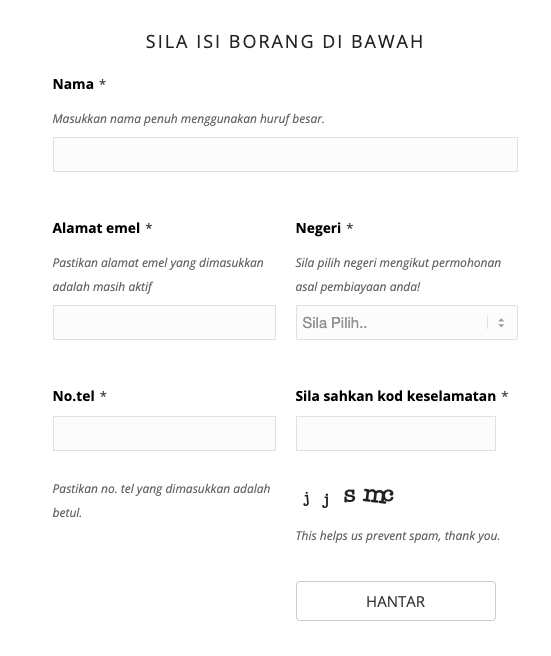Click the 'jjsmc' captcha image

(x=348, y=497)
